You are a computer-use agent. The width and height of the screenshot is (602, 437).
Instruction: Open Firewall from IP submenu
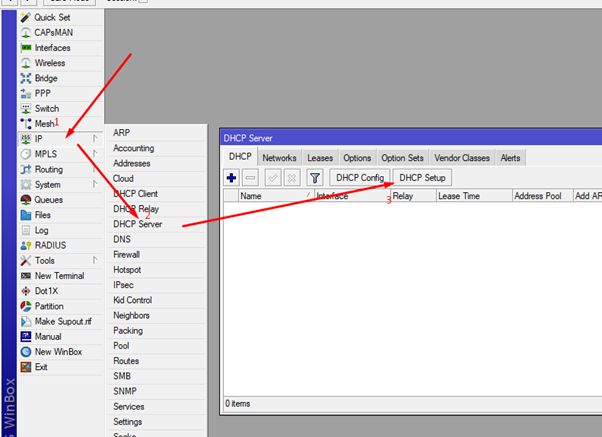[x=156, y=255]
